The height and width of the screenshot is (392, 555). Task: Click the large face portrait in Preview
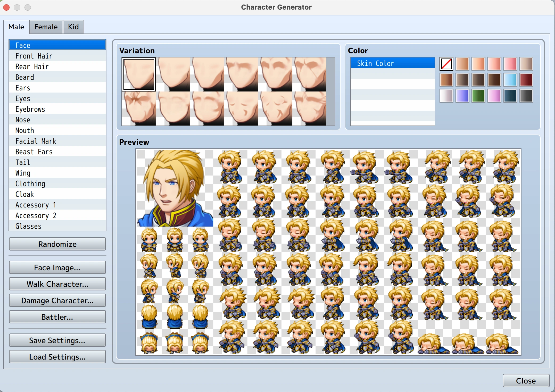tap(175, 188)
